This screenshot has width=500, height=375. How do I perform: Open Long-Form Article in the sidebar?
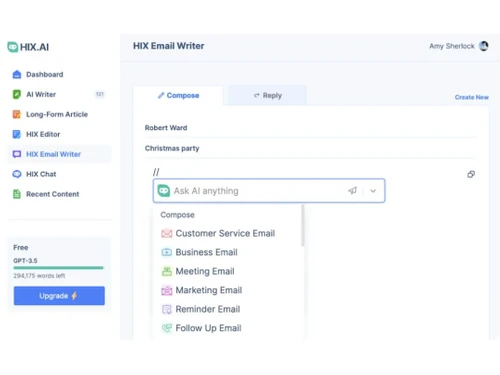coord(59,114)
